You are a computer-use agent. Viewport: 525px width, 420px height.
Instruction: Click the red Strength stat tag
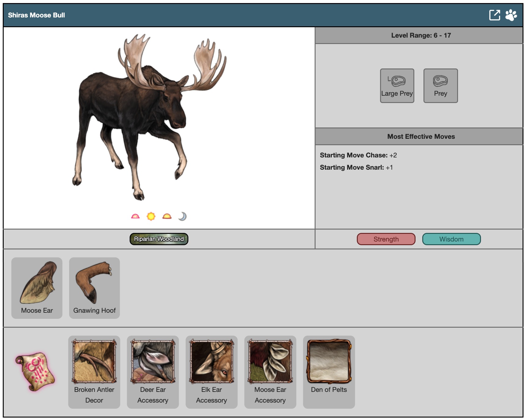coord(386,239)
